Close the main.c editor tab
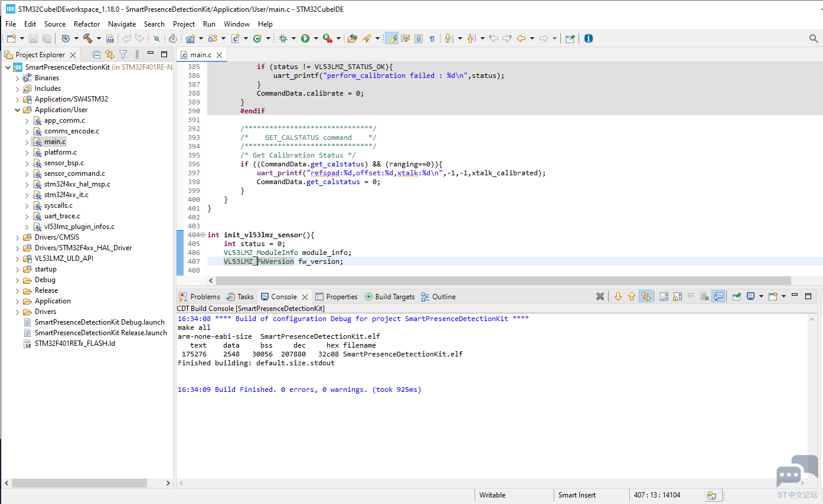Image resolution: width=823 pixels, height=504 pixels. (219, 55)
